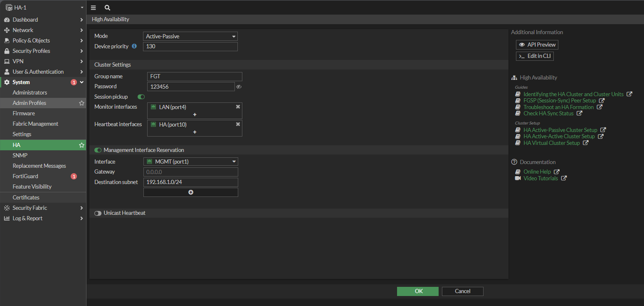Turn off Management Interface Reservation
This screenshot has height=306, width=644.
click(98, 150)
